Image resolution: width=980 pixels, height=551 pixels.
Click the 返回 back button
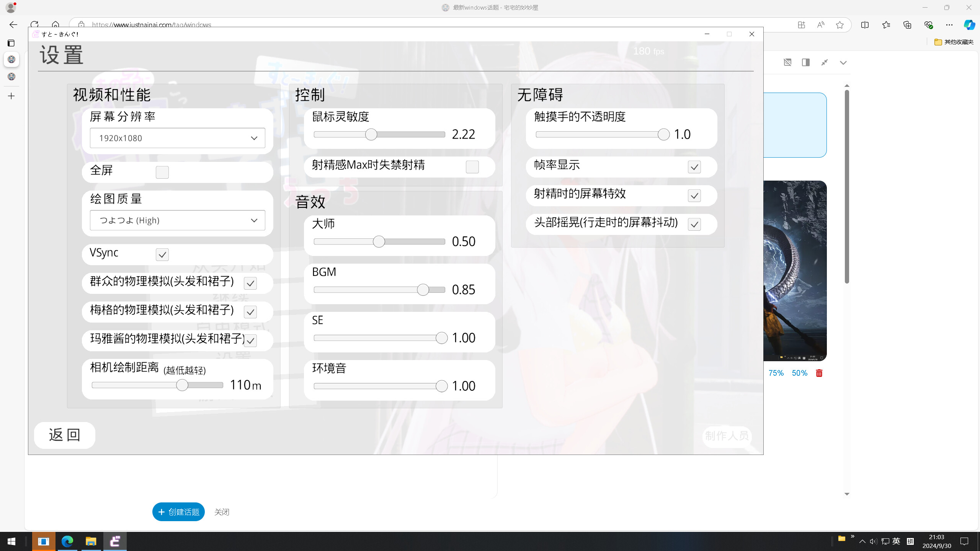(64, 435)
